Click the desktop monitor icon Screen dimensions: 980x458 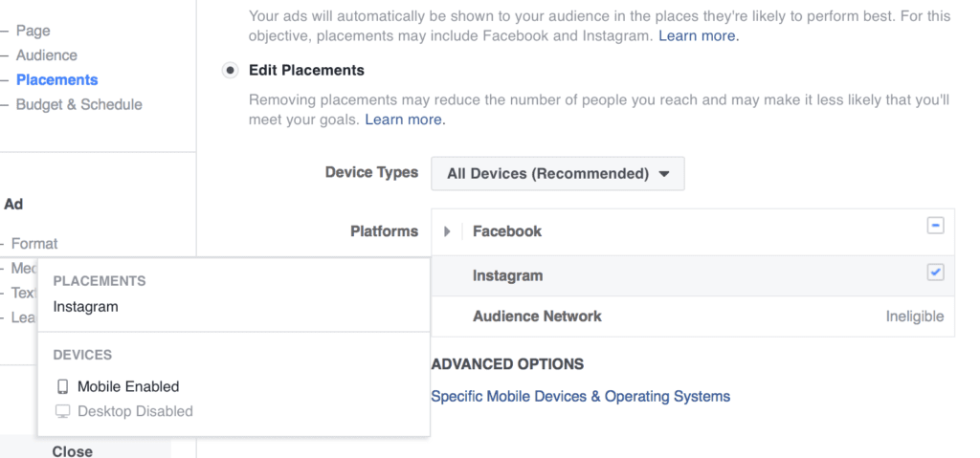click(62, 411)
